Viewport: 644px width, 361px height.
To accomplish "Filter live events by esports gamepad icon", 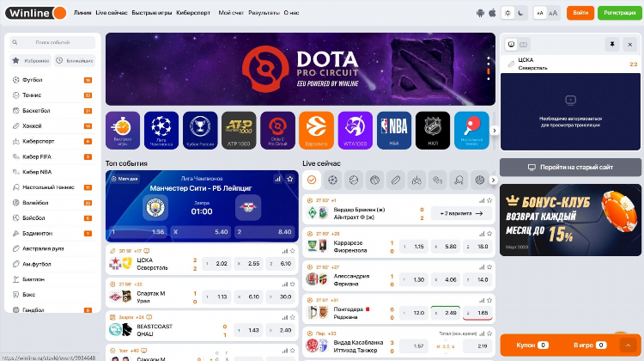I will pyautogui.click(x=416, y=180).
